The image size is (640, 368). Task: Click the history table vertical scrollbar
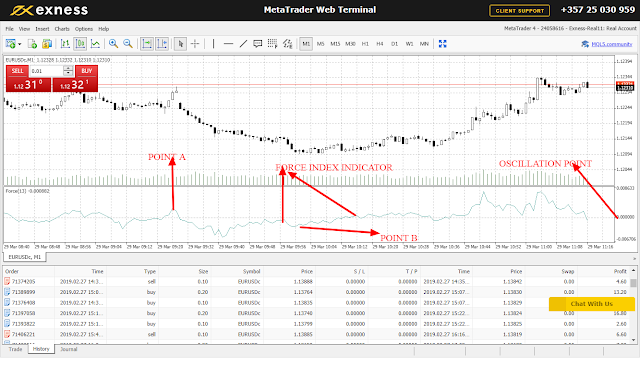click(x=633, y=305)
